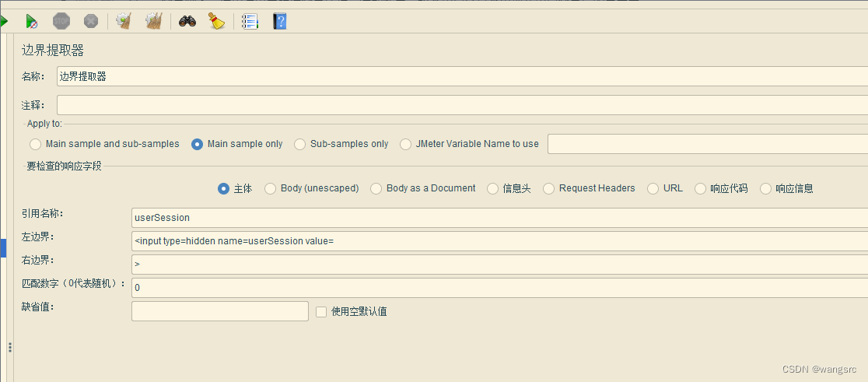Open Search with the binoculars icon
The width and height of the screenshot is (868, 382).
187,22
